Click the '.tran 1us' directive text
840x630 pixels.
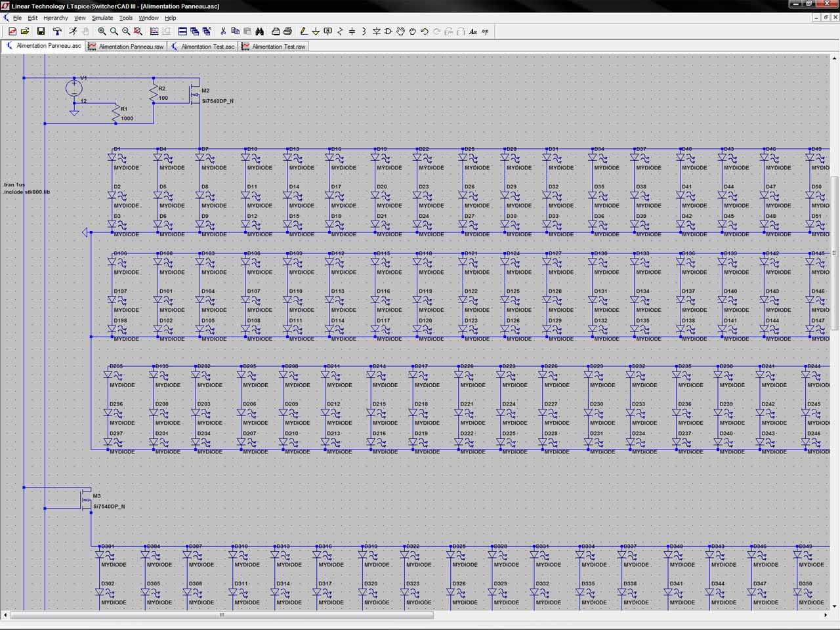14,184
